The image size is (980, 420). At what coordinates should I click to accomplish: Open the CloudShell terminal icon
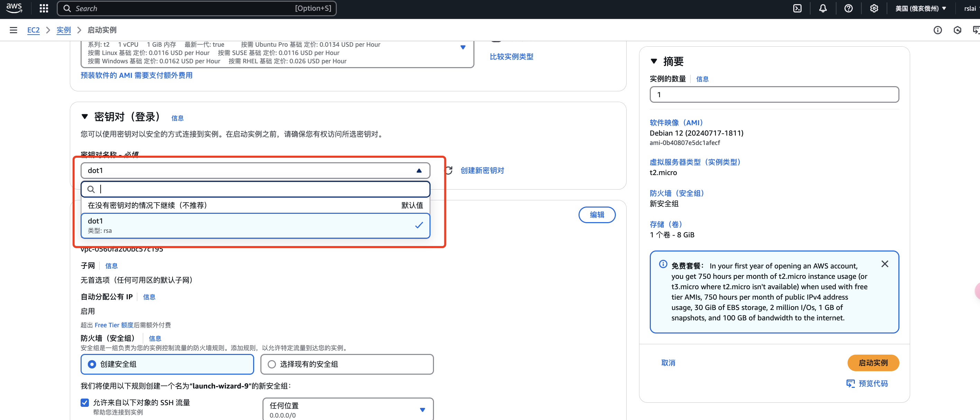click(x=797, y=8)
